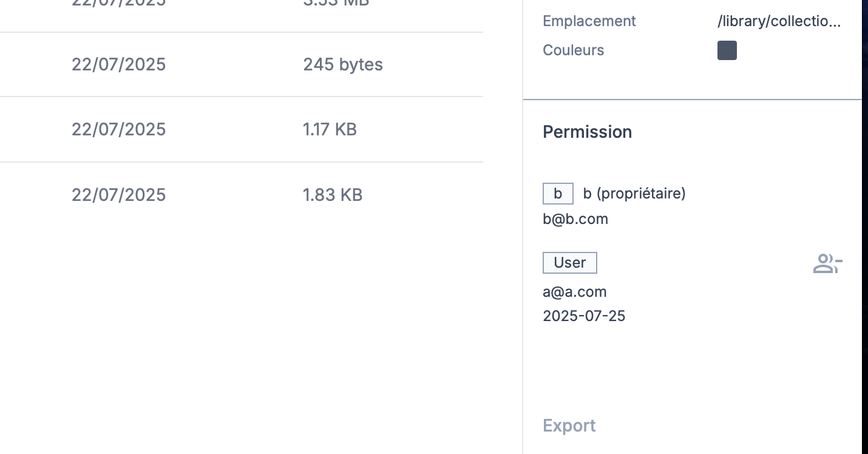
Task: Select the "b (propriétaire)" owner name
Action: coord(634,194)
